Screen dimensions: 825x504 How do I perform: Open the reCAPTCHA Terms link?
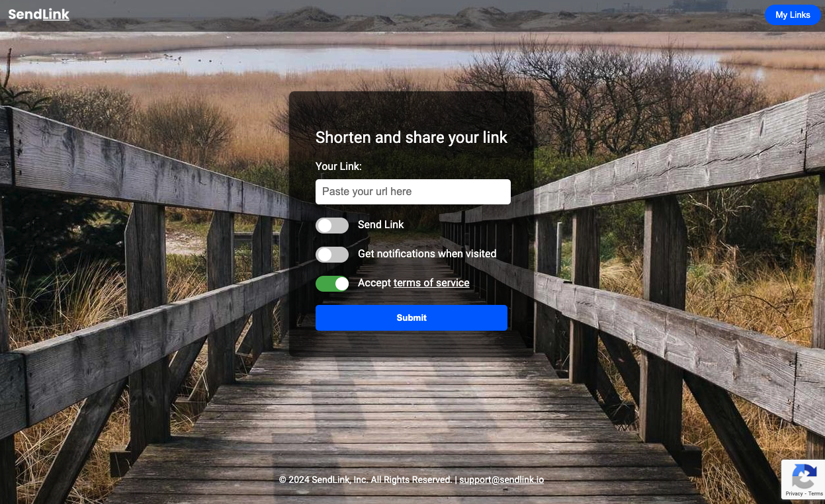tap(816, 493)
